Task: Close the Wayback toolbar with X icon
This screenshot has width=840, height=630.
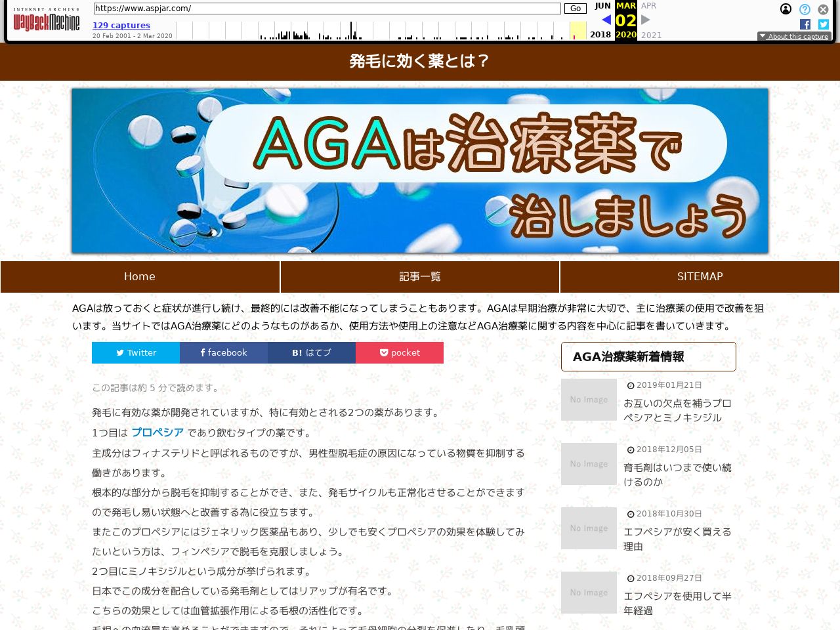Action: click(823, 9)
